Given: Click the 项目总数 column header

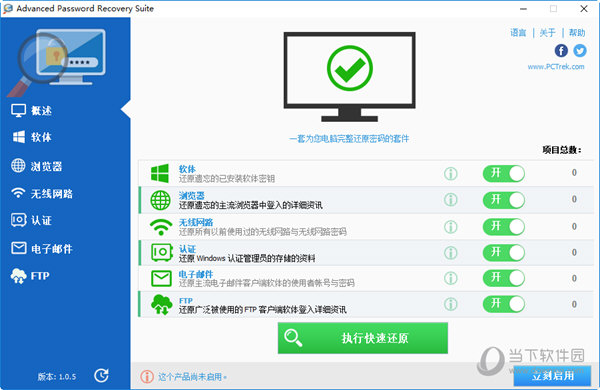Looking at the screenshot, I should click(562, 150).
